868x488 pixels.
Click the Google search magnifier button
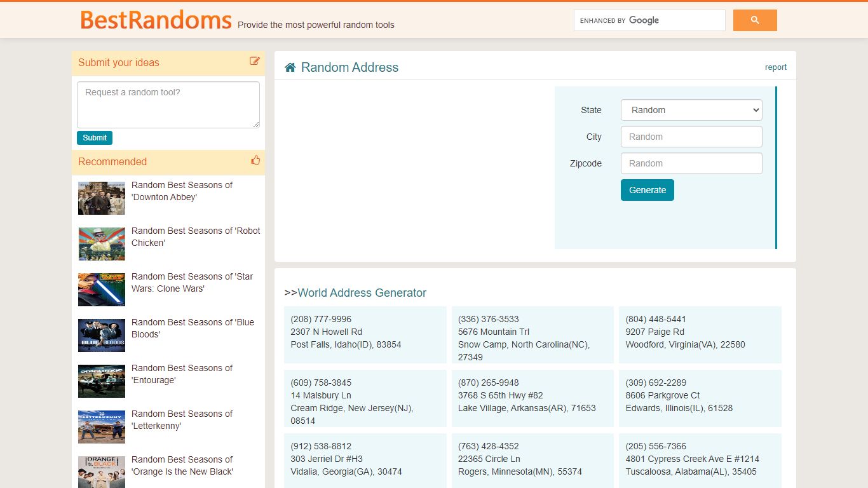755,20
